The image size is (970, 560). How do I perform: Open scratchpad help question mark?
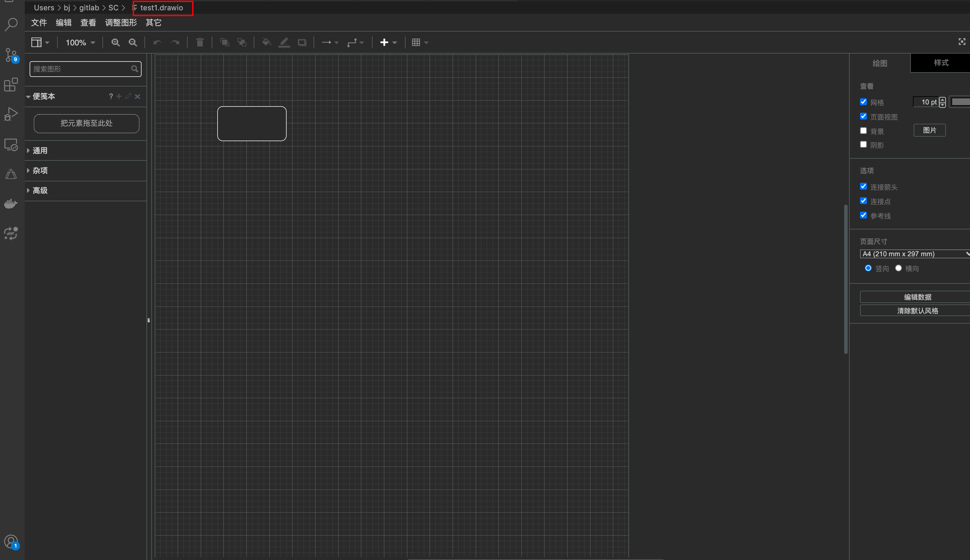[x=111, y=96]
